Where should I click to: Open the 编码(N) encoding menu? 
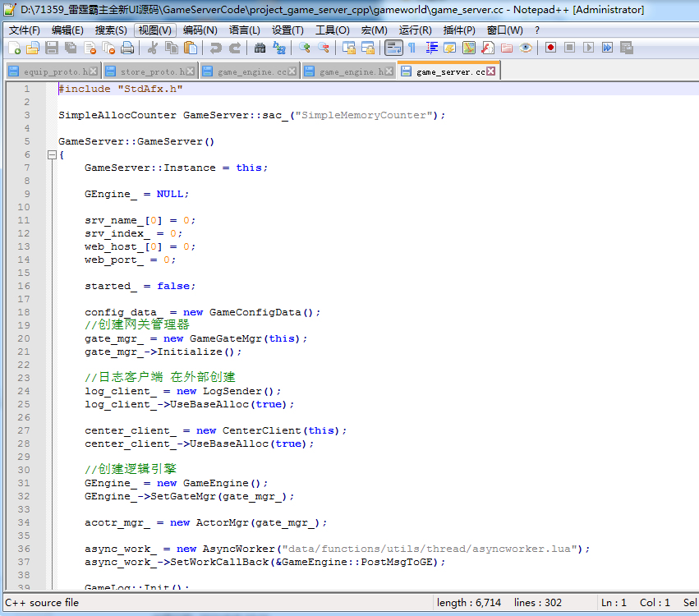point(200,30)
